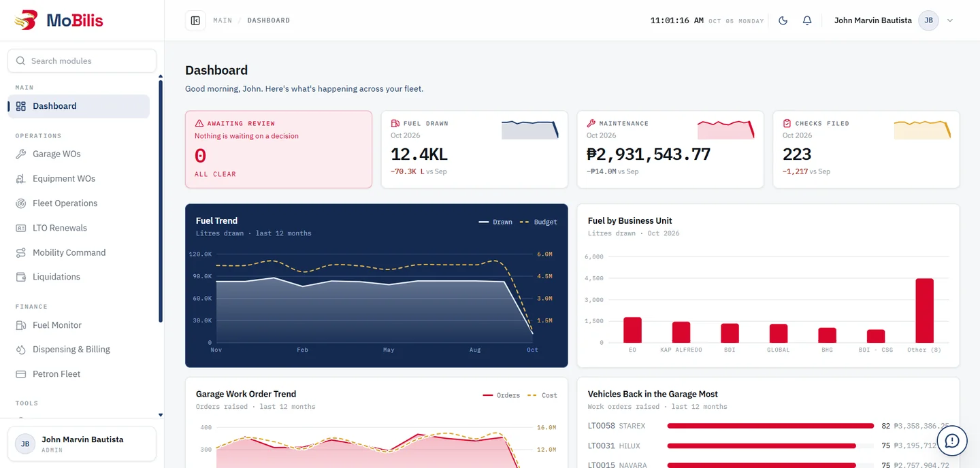980x468 pixels.
Task: Open the chat support bubble icon
Action: pos(952,441)
